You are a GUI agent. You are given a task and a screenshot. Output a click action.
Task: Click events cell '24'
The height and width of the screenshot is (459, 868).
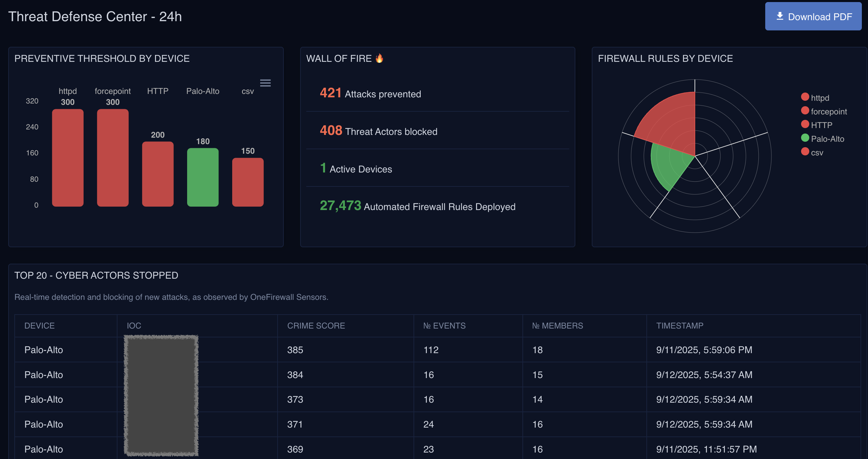pyautogui.click(x=429, y=424)
